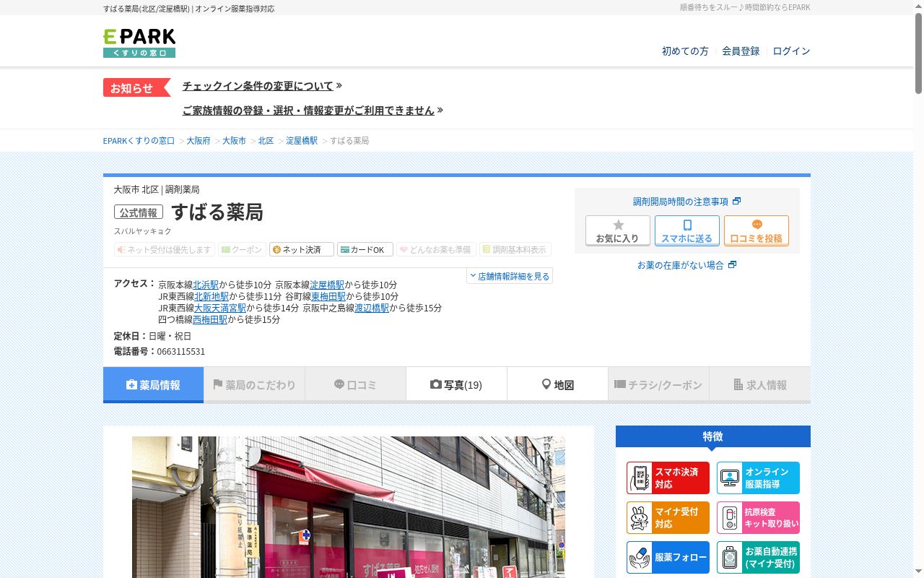
Task: Open the お薬自動連携 feature badge
Action: (758, 557)
